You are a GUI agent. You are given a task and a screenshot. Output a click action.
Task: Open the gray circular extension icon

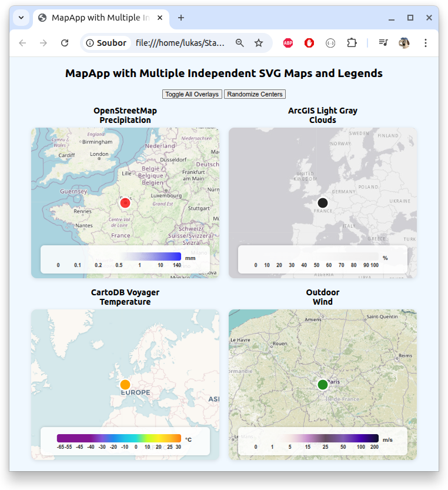click(x=330, y=43)
